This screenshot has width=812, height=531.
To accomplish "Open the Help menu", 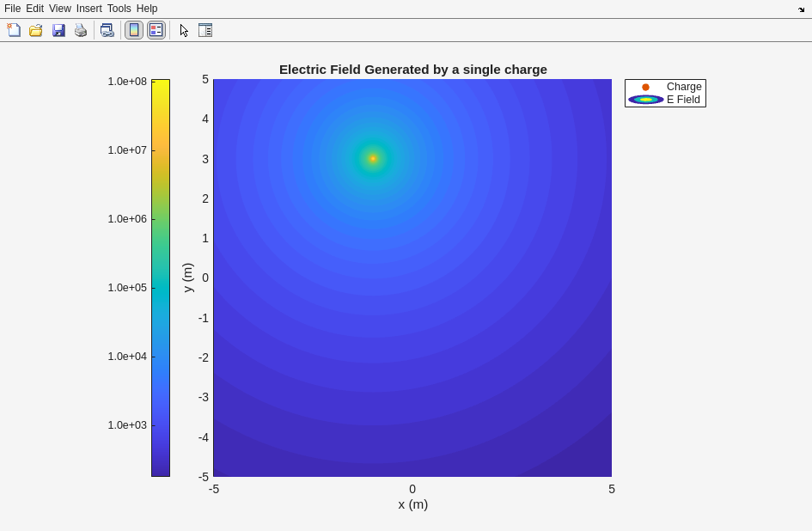I will [x=147, y=9].
